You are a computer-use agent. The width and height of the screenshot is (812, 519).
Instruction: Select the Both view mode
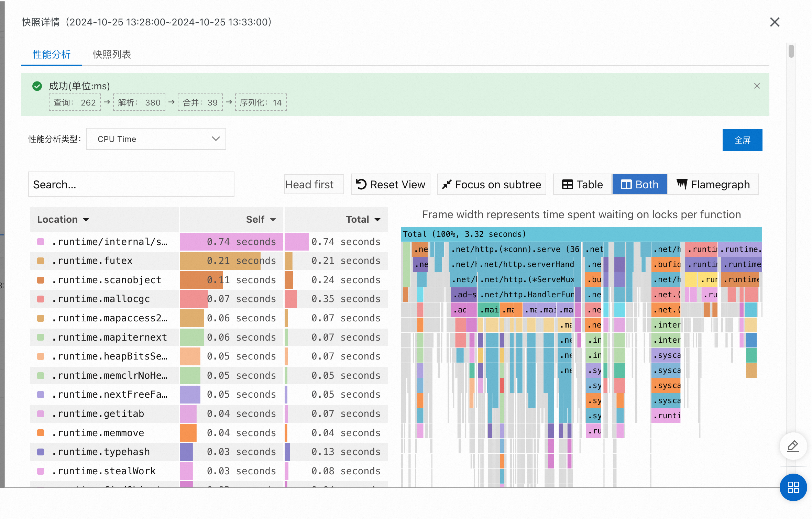(639, 185)
